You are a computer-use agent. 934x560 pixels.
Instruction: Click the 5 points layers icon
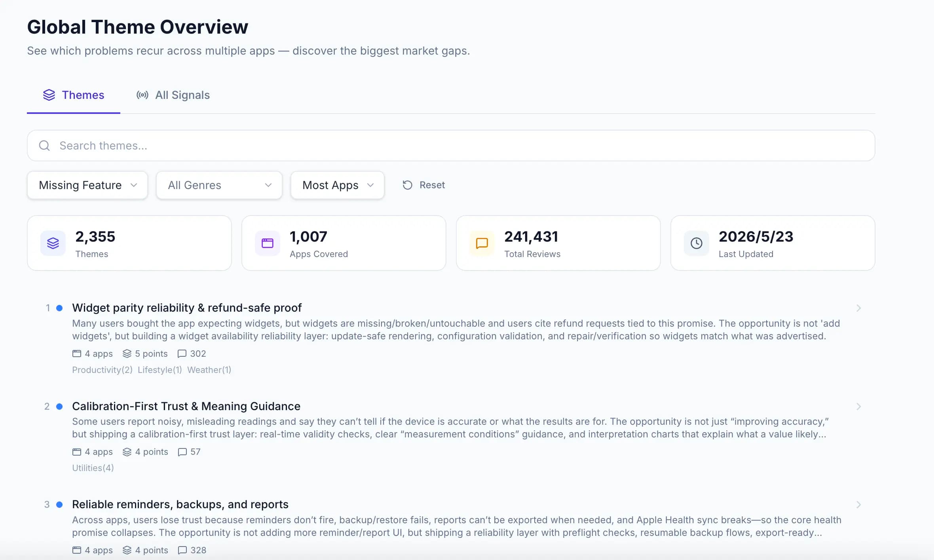(x=127, y=354)
